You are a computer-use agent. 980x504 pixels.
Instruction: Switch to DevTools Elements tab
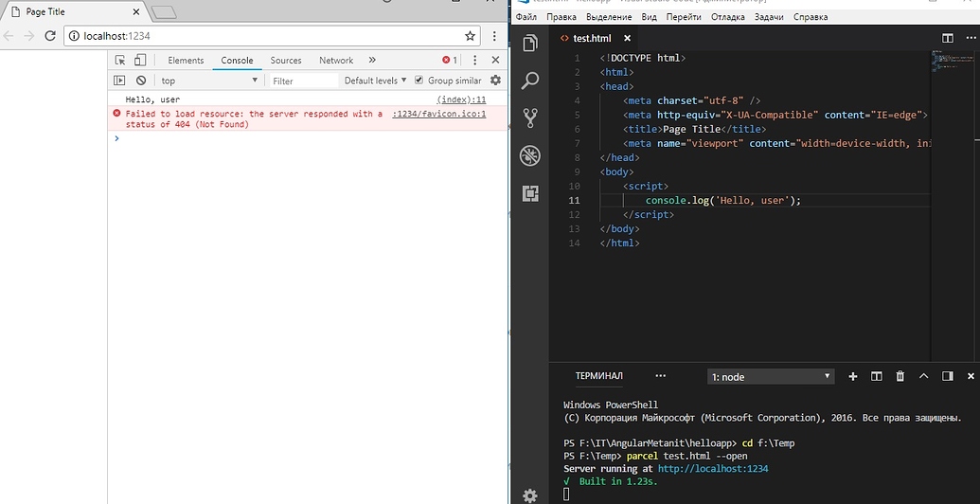click(186, 60)
